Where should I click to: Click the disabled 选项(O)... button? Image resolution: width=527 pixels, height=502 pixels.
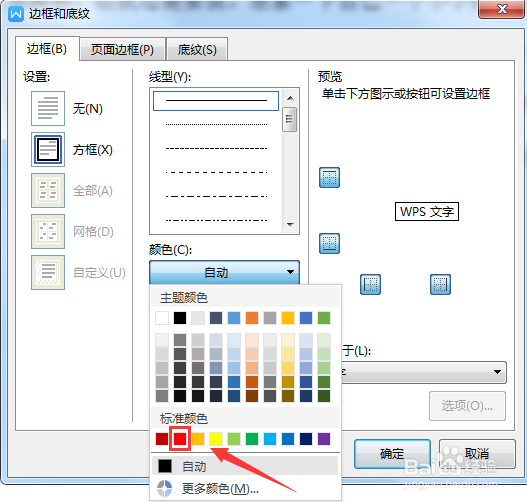[x=467, y=406]
